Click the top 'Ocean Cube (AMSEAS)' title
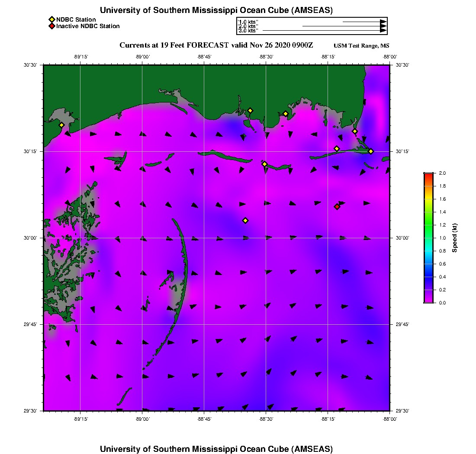 216,10
